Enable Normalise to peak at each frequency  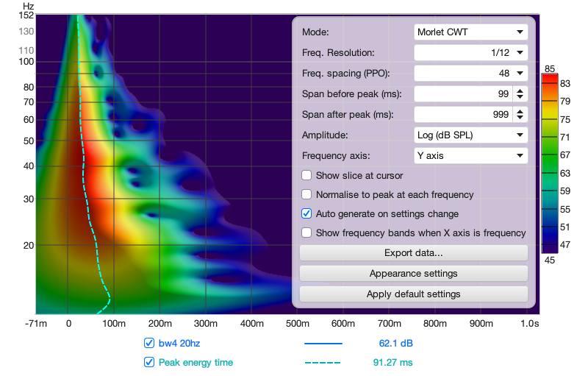pos(306,194)
